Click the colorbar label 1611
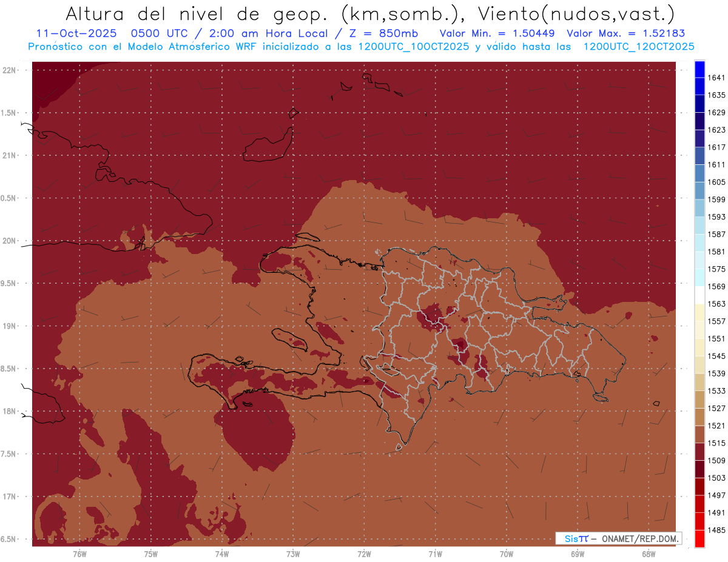 [x=716, y=164]
